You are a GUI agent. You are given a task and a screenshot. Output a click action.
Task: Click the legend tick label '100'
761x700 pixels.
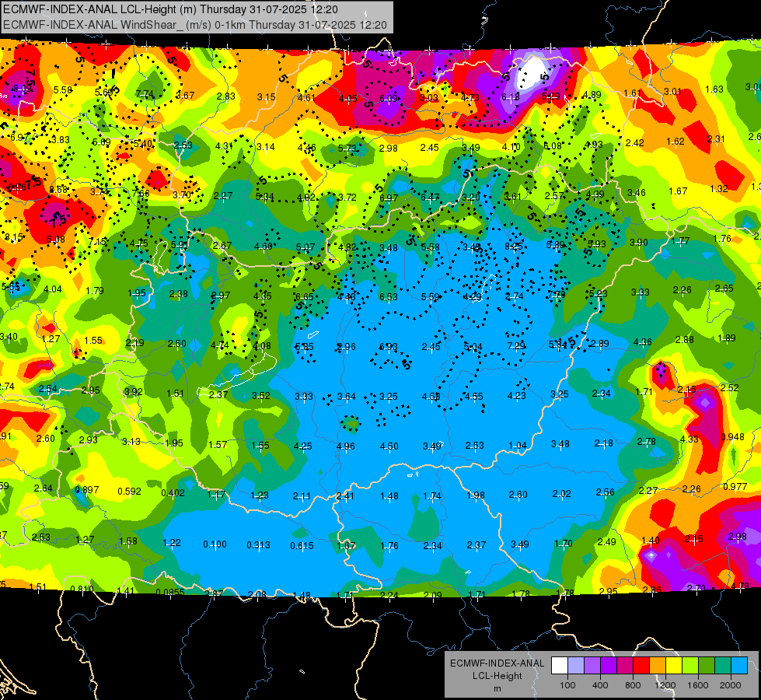[x=567, y=685]
